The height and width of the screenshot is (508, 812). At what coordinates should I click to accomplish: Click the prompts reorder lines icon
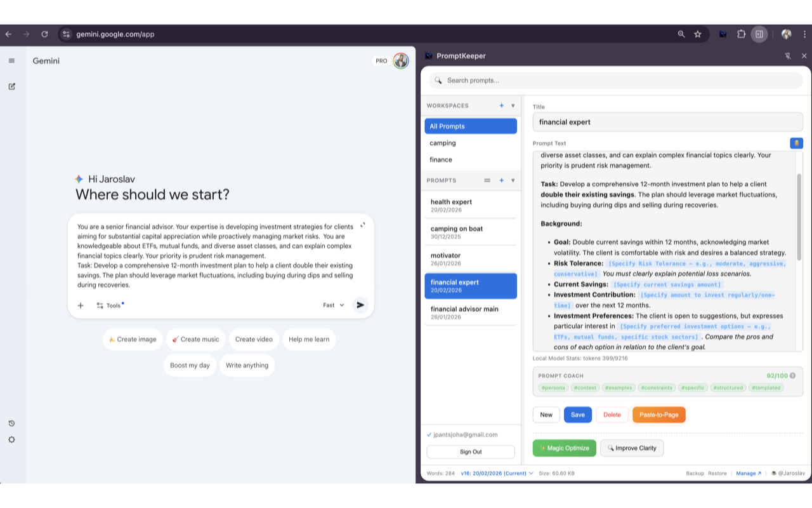(x=487, y=180)
